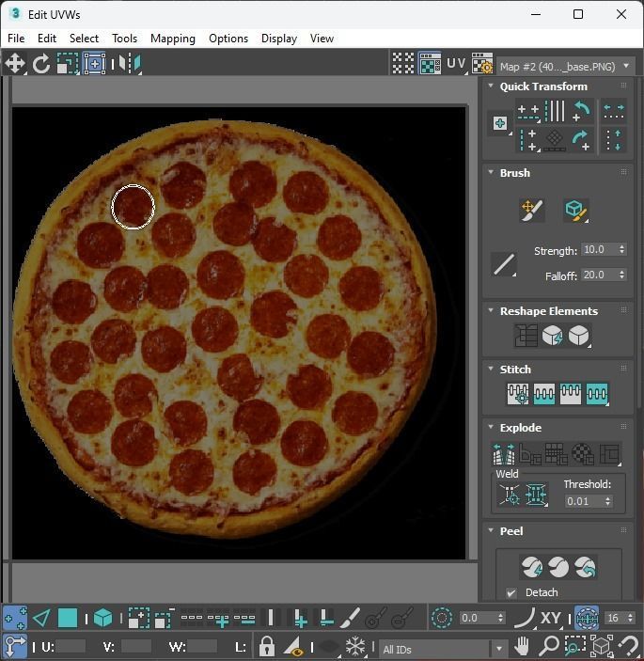This screenshot has width=644, height=661.
Task: Click the Space Vertically icon
Action: (x=614, y=140)
